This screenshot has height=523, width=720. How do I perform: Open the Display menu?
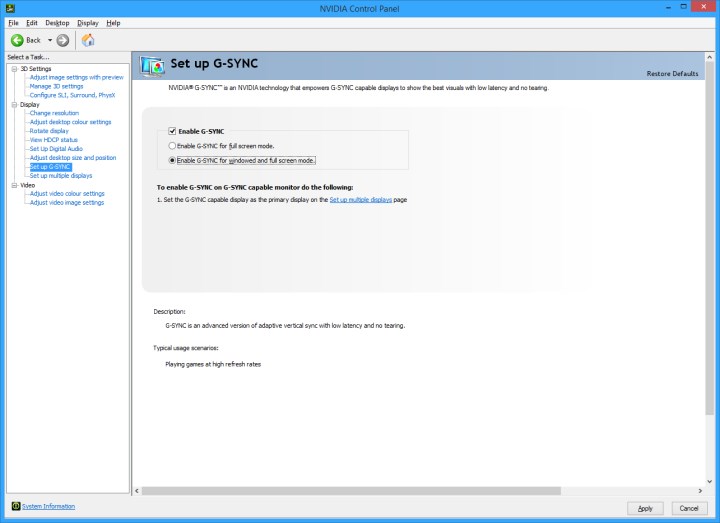click(x=88, y=23)
